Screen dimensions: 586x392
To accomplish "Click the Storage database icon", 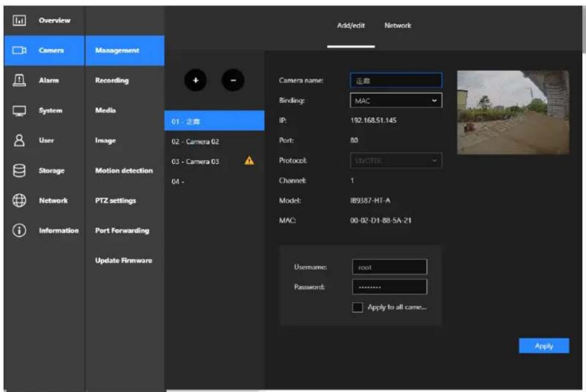I will coord(19,170).
